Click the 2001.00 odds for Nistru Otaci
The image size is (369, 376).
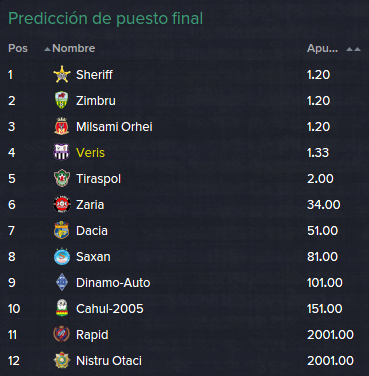330,361
